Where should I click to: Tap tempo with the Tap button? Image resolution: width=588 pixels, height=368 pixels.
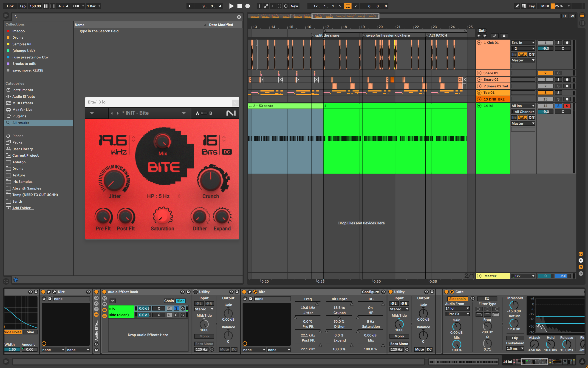[x=23, y=6]
